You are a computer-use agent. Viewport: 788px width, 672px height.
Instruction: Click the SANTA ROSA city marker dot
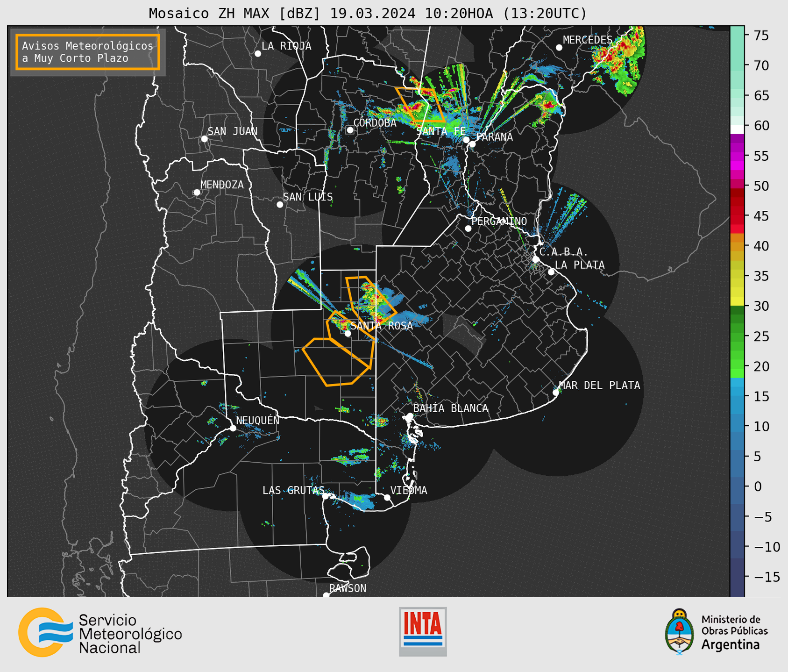coord(348,334)
